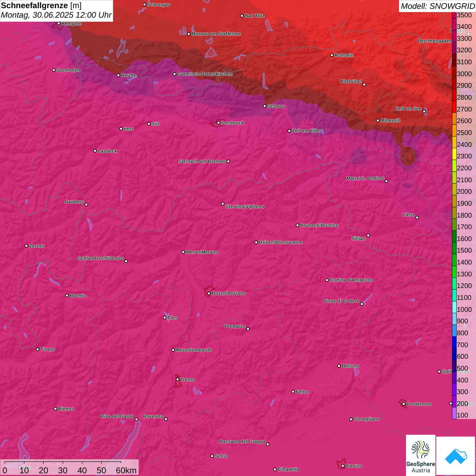Click the Schneefallgrenze [m] title
This screenshot has height=476, width=476.
click(x=41, y=6)
